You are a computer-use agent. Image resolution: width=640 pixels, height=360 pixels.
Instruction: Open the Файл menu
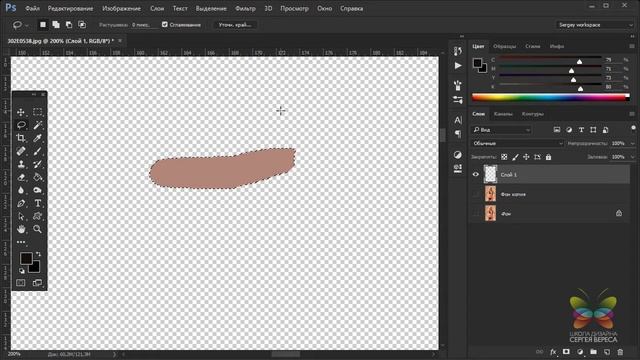[32, 8]
